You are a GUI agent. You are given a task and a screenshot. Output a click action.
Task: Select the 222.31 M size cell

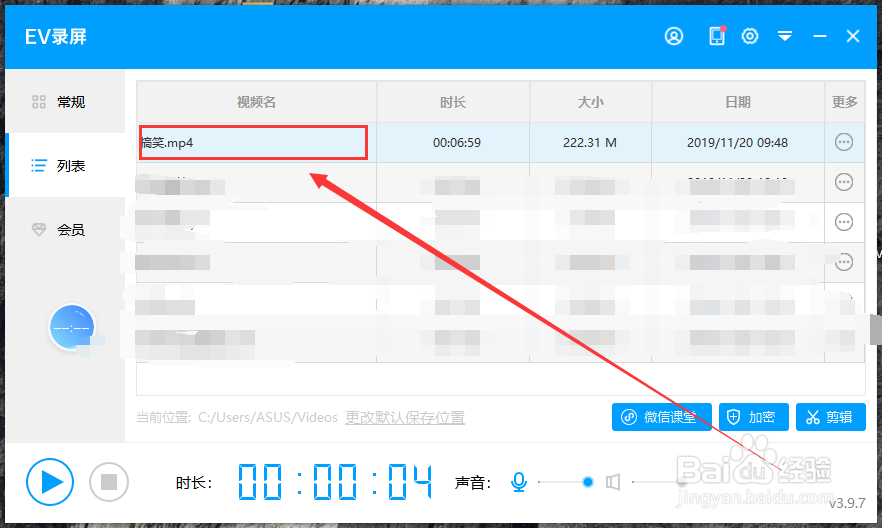click(x=590, y=143)
